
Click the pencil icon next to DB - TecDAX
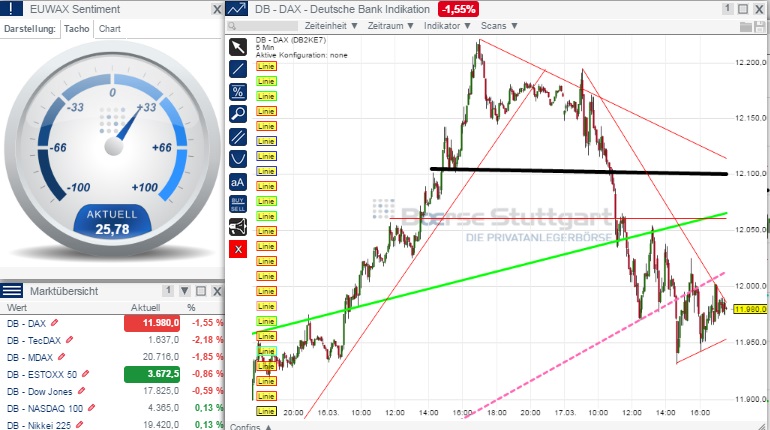[70, 340]
